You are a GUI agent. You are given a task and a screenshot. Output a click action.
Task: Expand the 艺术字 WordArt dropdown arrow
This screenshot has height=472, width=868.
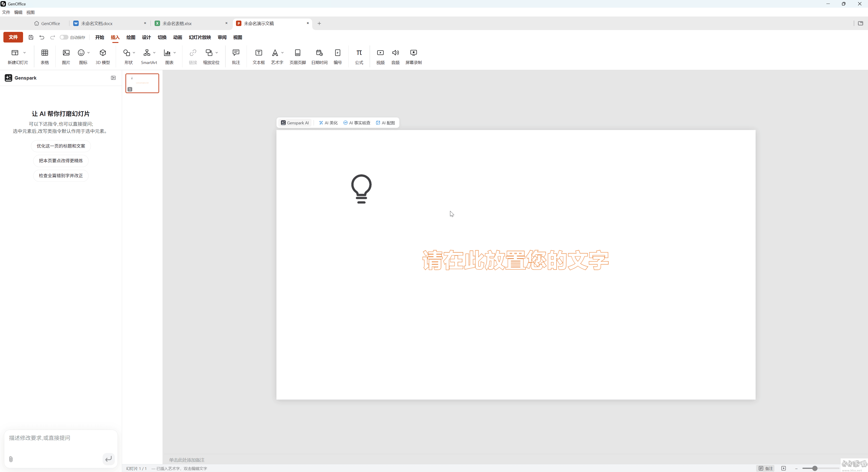[x=282, y=52]
